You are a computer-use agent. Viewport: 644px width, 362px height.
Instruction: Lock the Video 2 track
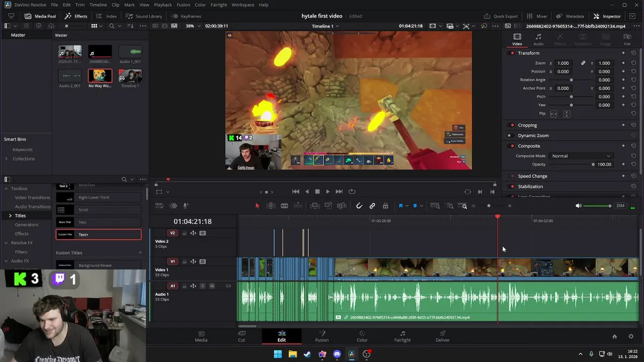tap(184, 233)
